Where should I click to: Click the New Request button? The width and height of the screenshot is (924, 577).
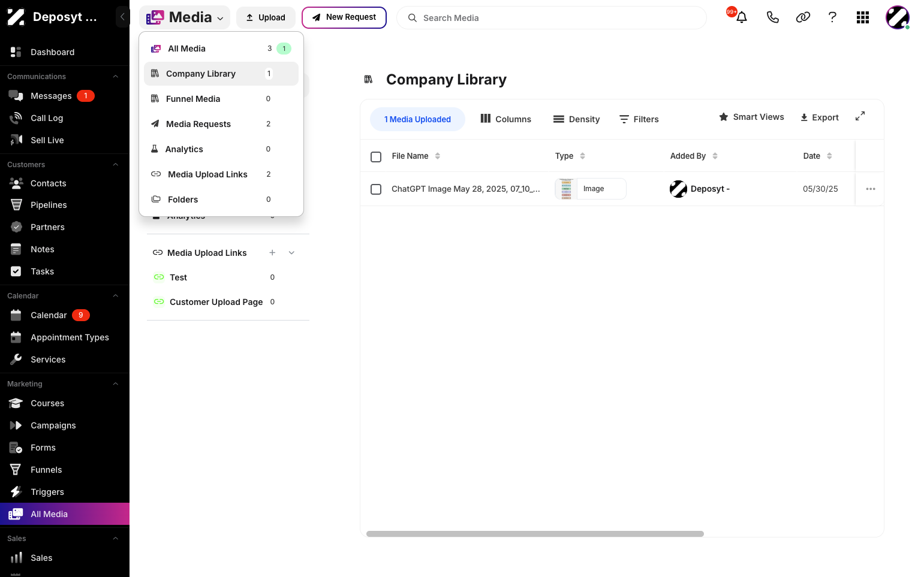pos(344,17)
